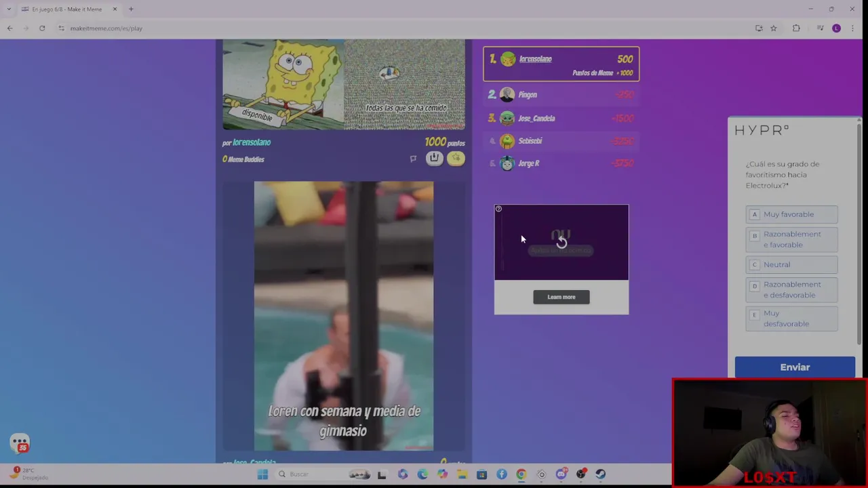Select leaderboard row lorensolano
Viewport: 868px width, 488px height.
(561, 64)
